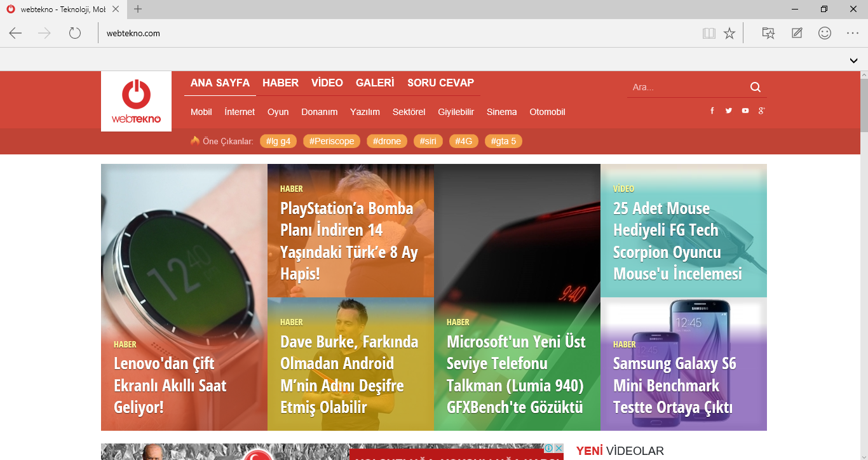Go to Giyilebilir category
The height and width of the screenshot is (460, 868).
(456, 112)
